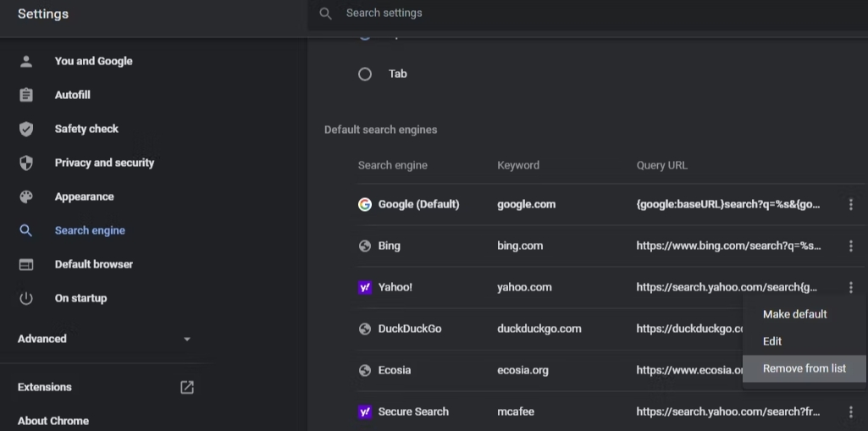Open more actions menu for Google row
Viewport: 868px width, 431px height.
pyautogui.click(x=851, y=205)
